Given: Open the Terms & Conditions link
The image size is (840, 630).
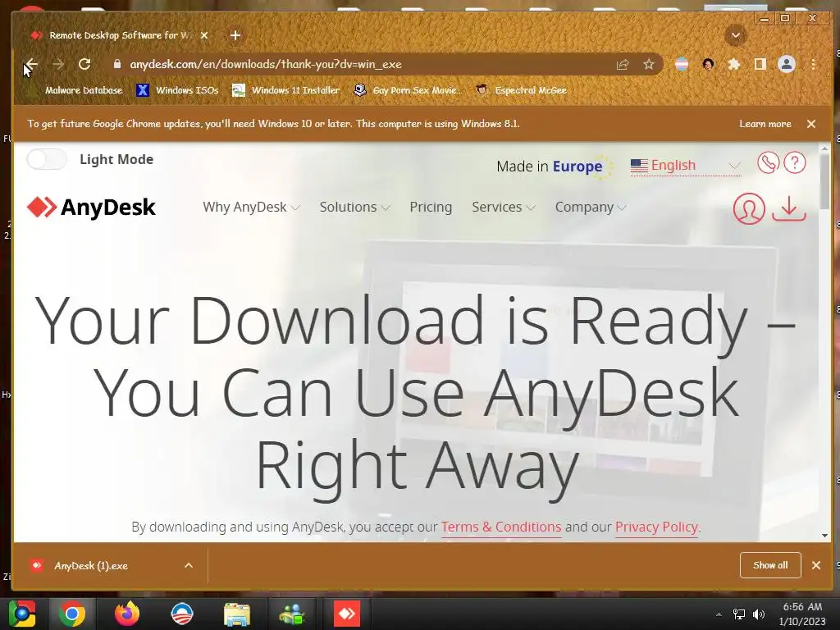Looking at the screenshot, I should [501, 527].
